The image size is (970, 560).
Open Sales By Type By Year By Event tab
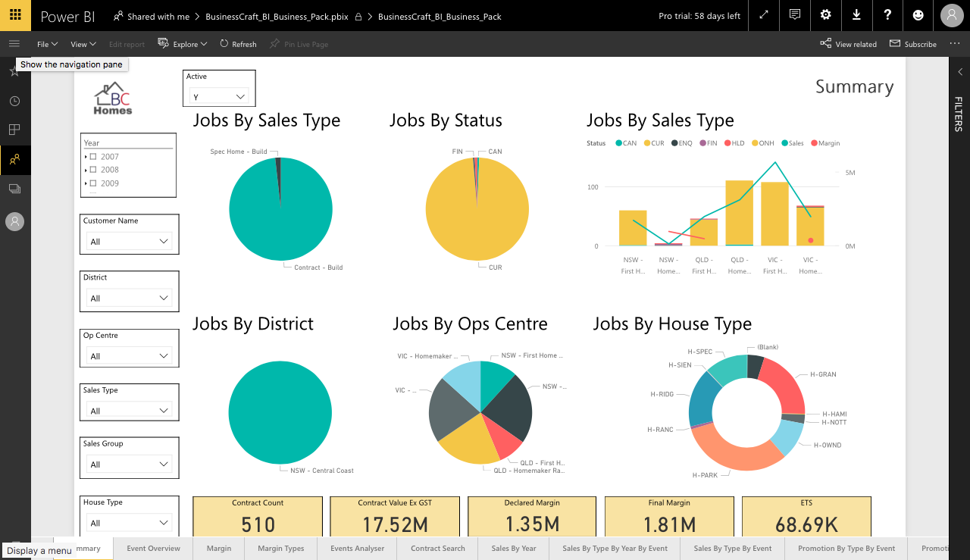coord(615,548)
